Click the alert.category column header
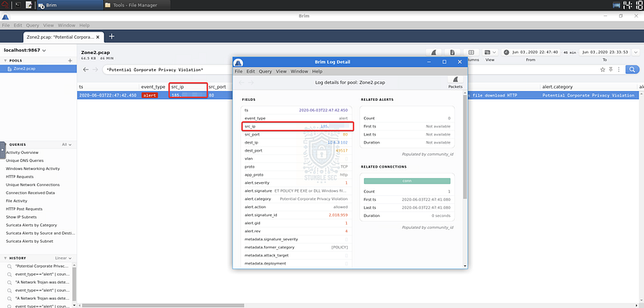Viewport: 644px width, 308px height. click(557, 87)
